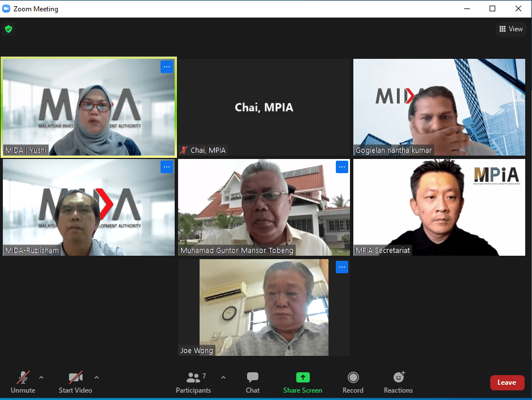Click the green encryption shield icon
532x400 pixels.
(8, 29)
